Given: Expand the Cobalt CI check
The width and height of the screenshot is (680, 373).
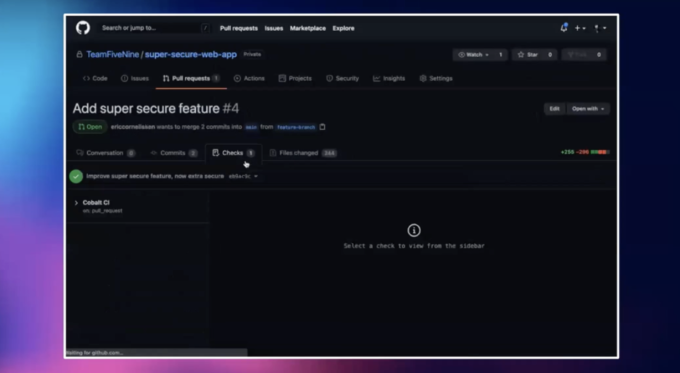Looking at the screenshot, I should pos(76,203).
